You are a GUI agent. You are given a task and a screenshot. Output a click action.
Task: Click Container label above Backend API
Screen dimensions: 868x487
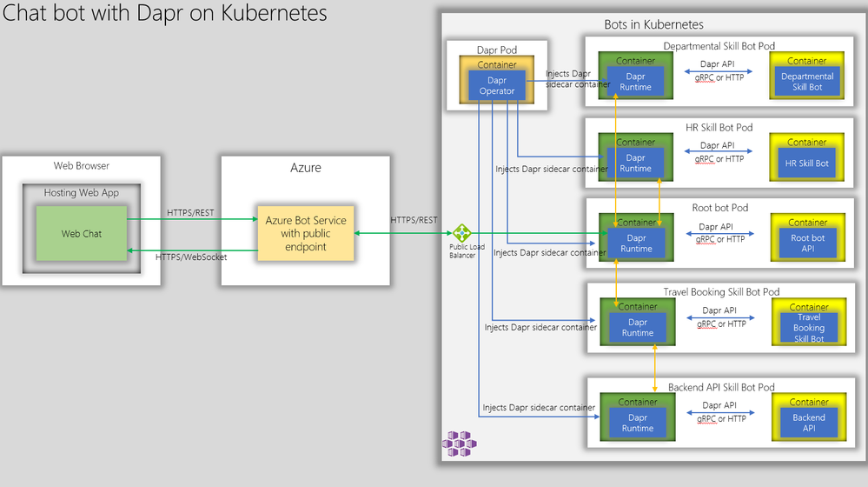pyautogui.click(x=809, y=403)
